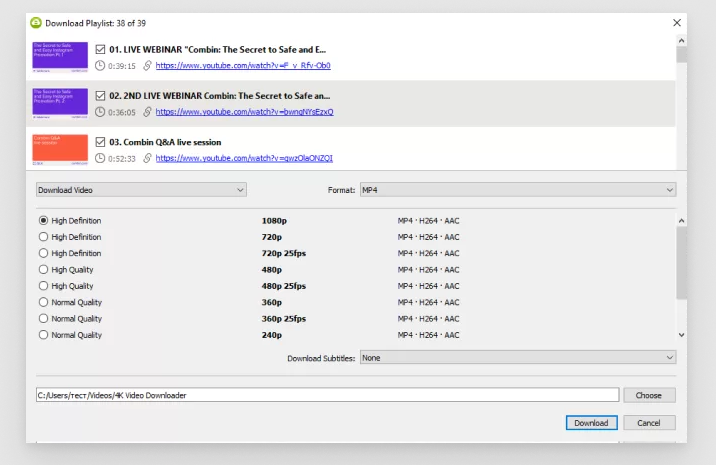Click scroll-up arrow of playlist list
Screen dimensions: 716x465
[682, 42]
